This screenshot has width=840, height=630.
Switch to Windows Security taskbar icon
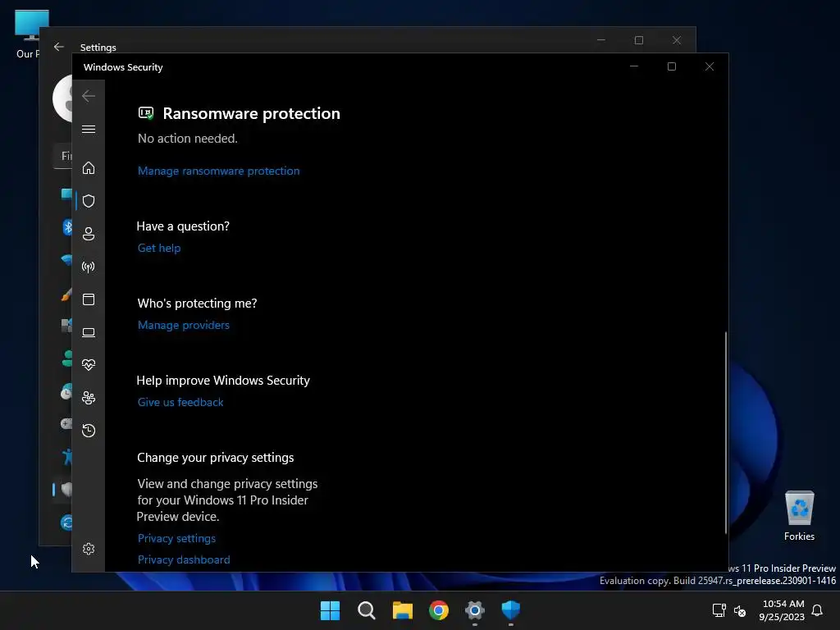click(x=510, y=610)
